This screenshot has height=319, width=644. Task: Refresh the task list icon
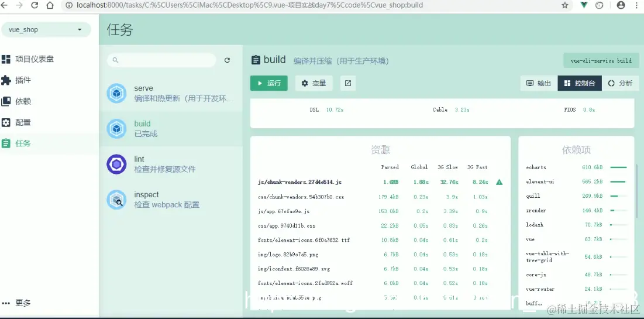click(227, 60)
